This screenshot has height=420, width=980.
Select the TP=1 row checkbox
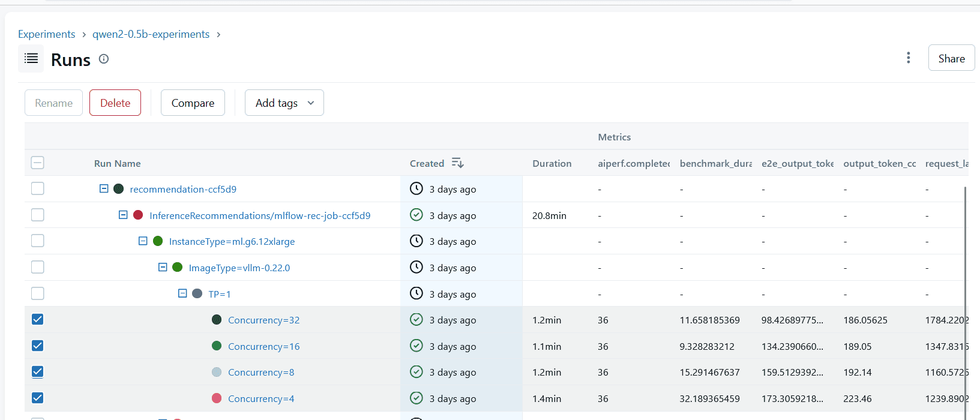(37, 293)
